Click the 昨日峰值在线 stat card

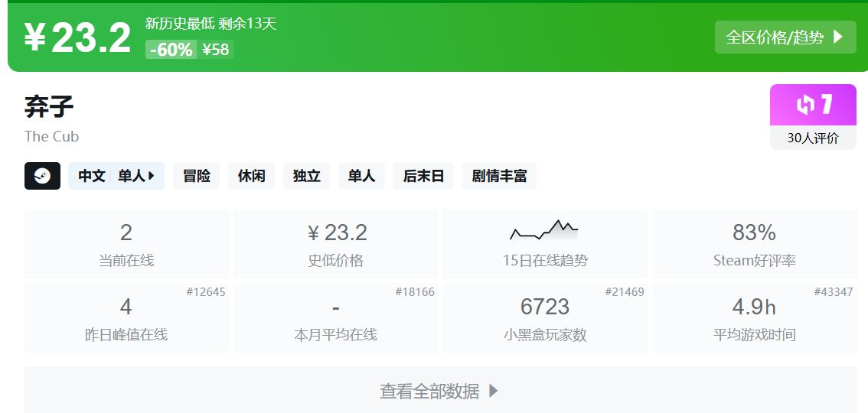pos(126,318)
